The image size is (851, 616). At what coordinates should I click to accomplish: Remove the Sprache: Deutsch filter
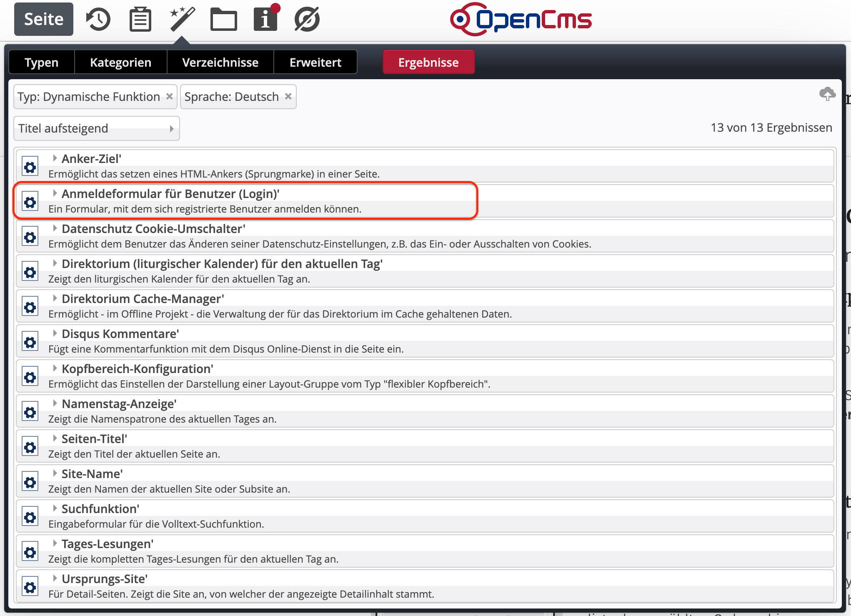point(288,96)
